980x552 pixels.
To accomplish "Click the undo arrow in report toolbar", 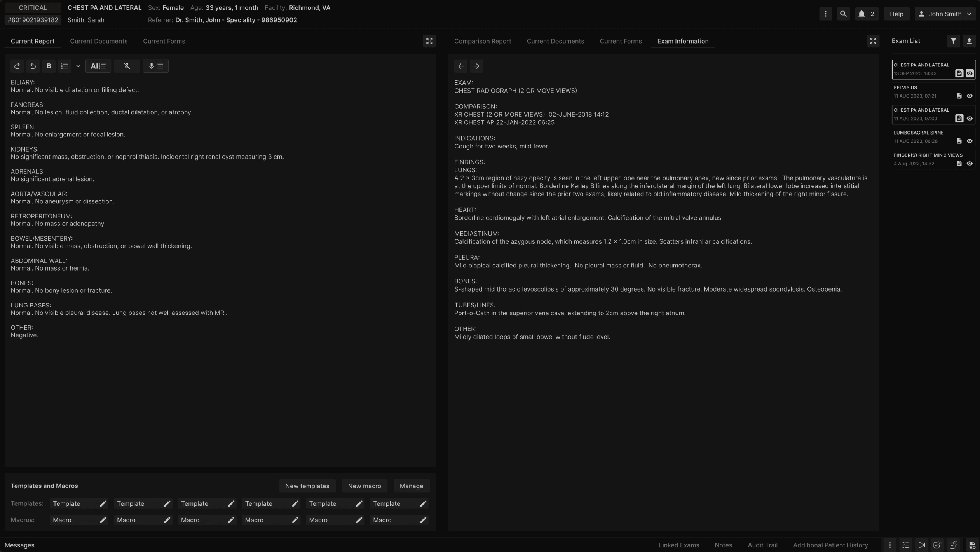I will coord(33,66).
